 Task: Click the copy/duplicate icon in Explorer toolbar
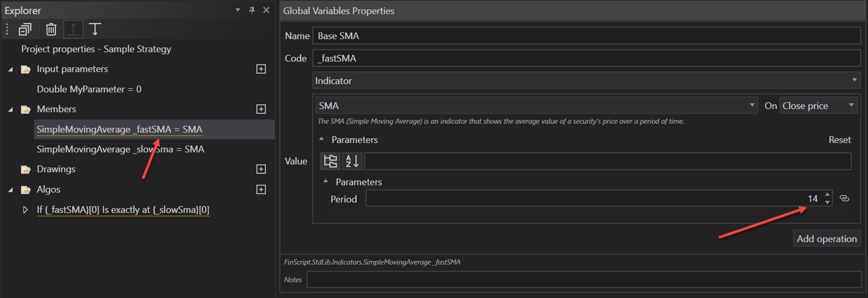point(25,29)
